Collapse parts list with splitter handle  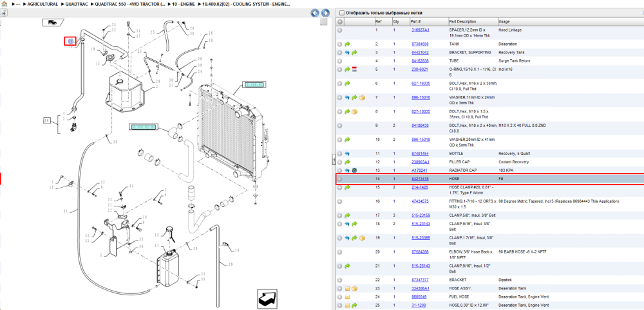[334, 160]
